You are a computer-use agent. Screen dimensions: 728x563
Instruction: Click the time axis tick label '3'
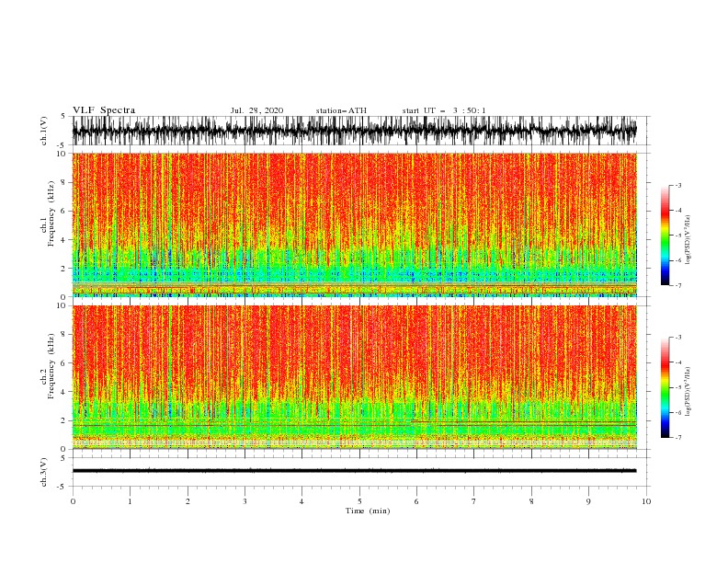[245, 501]
